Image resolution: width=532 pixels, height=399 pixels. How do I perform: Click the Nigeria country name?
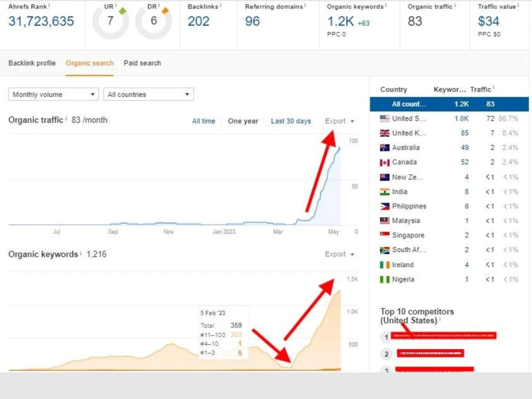pyautogui.click(x=403, y=280)
